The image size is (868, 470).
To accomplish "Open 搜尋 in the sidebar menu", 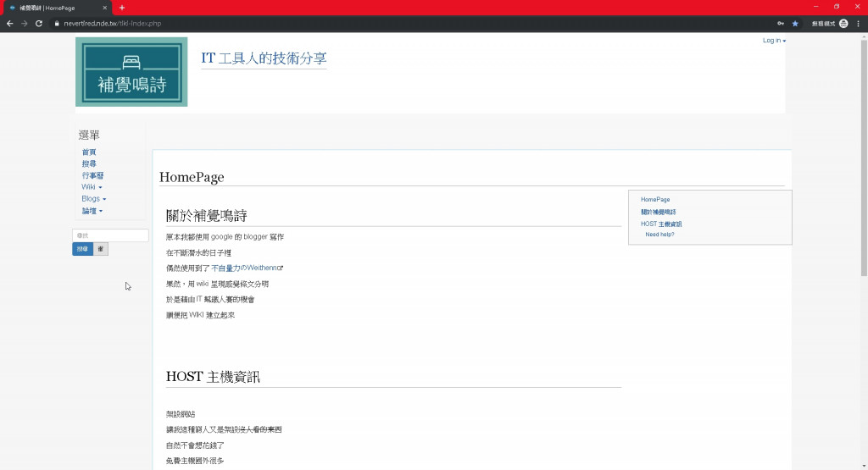I will [88, 163].
